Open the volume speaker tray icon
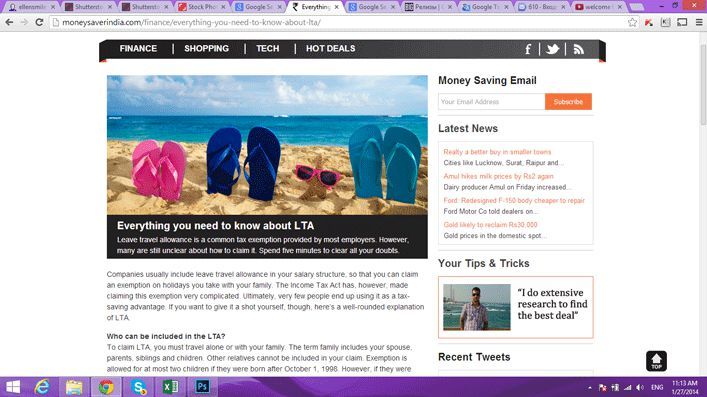707x397 pixels. [x=640, y=388]
